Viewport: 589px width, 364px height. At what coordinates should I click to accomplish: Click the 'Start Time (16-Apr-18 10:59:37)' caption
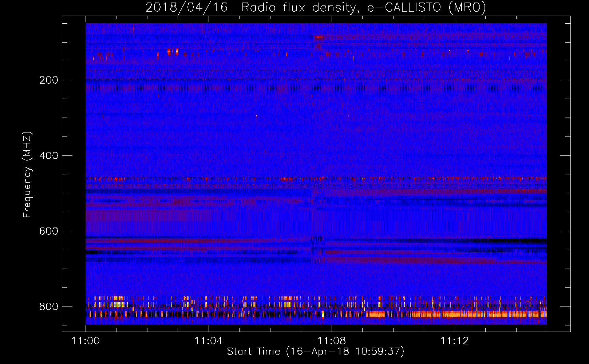coord(316,352)
